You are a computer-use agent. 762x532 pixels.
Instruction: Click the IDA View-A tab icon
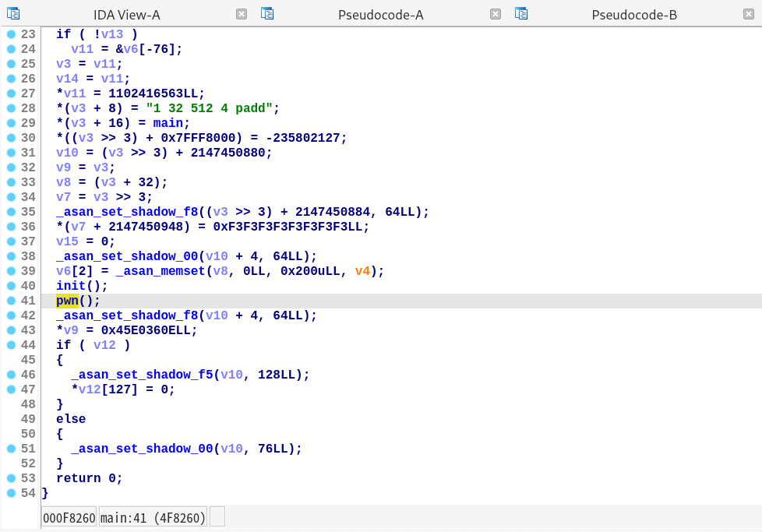coord(12,13)
